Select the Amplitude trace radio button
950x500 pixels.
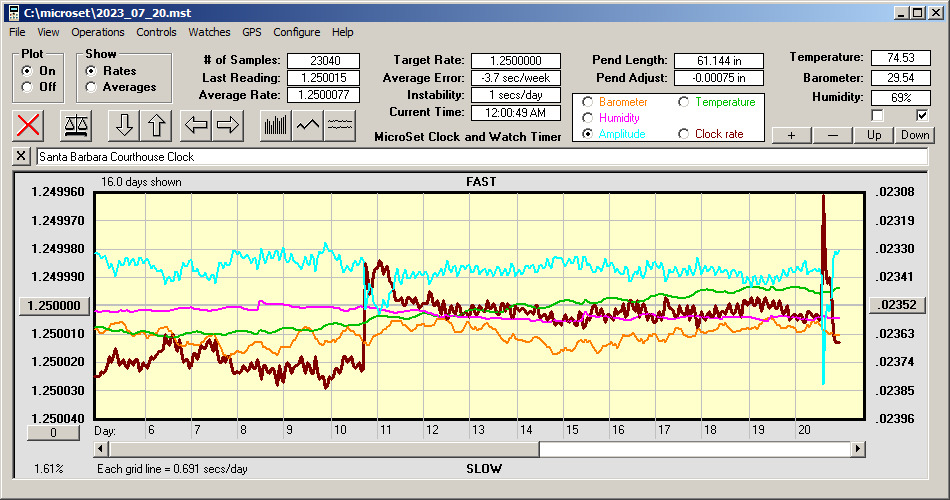pyautogui.click(x=587, y=134)
